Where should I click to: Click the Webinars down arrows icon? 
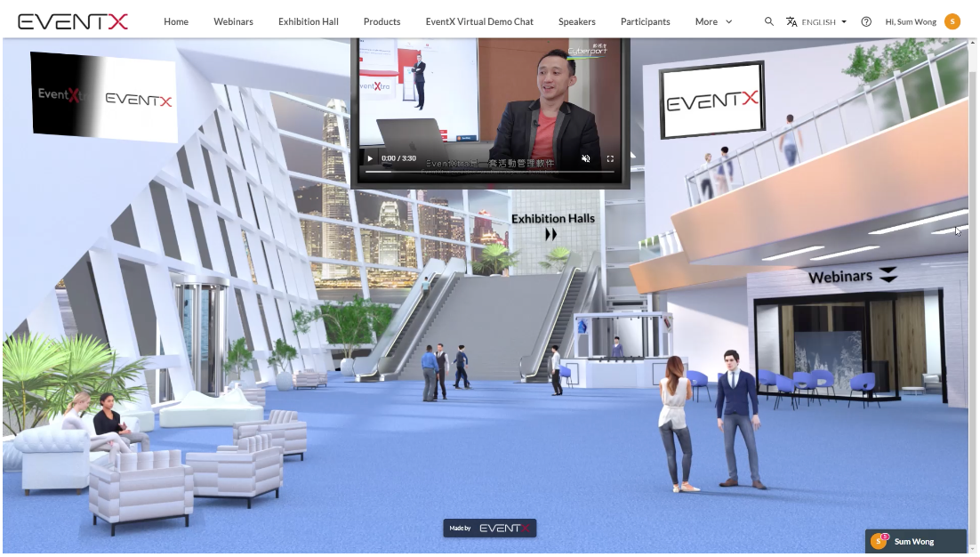(888, 274)
